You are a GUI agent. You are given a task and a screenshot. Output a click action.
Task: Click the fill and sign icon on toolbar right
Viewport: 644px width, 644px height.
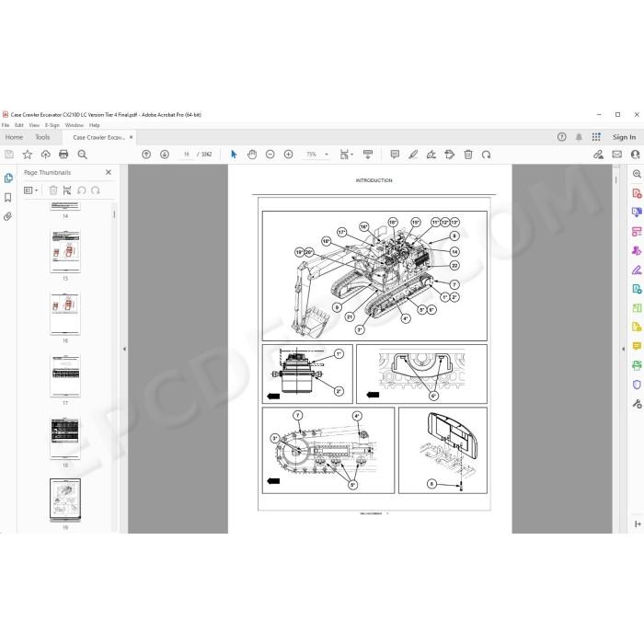598,155
